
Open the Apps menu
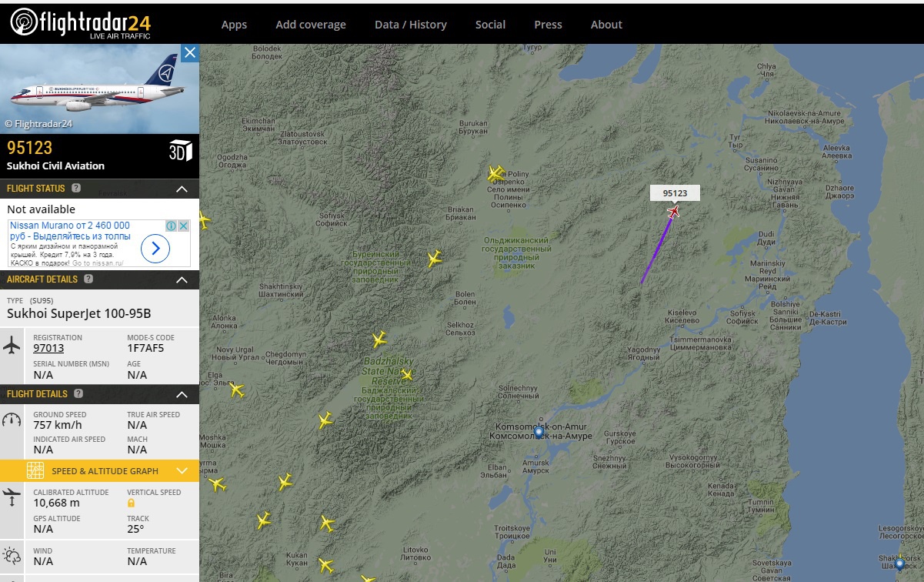(x=234, y=25)
